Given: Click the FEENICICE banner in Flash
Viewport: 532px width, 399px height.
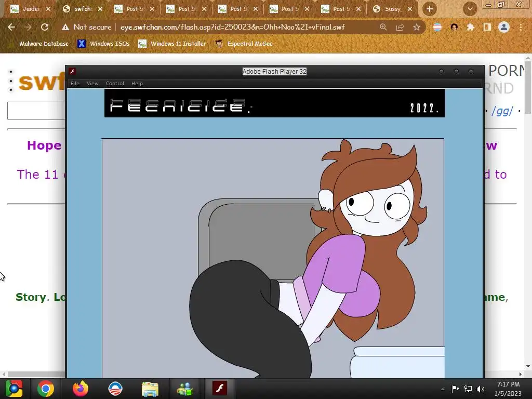Looking at the screenshot, I should click(x=274, y=103).
